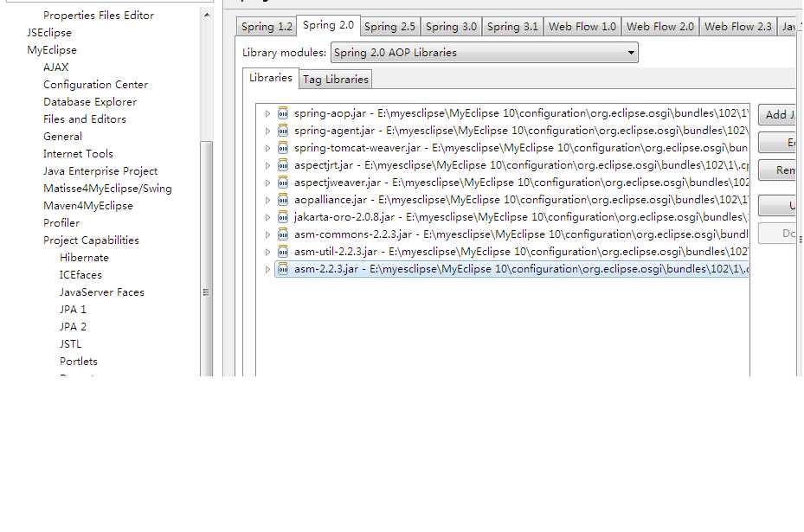Image resolution: width=804 pixels, height=532 pixels.
Task: Select the MyEclipse tree node
Action: (52, 50)
